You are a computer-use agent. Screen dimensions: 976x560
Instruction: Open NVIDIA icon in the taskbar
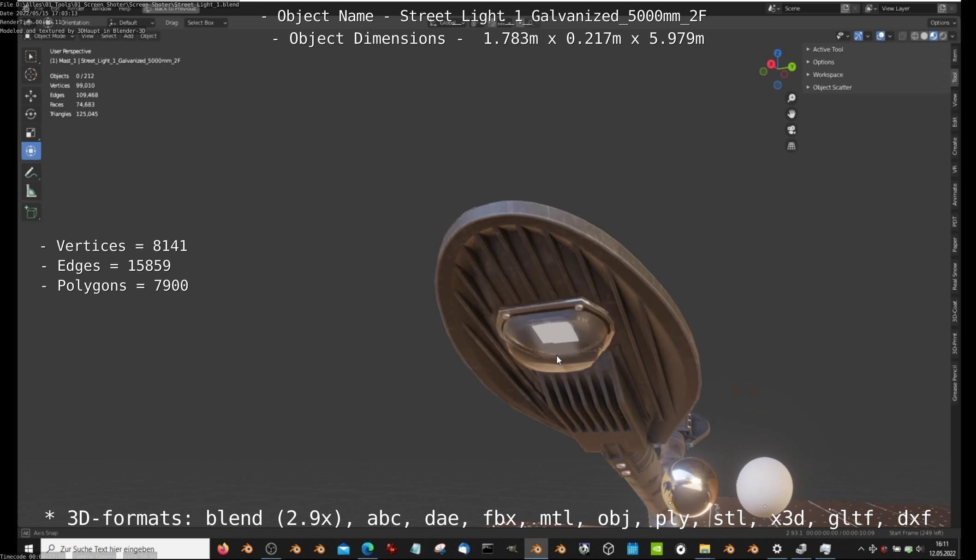(x=656, y=549)
